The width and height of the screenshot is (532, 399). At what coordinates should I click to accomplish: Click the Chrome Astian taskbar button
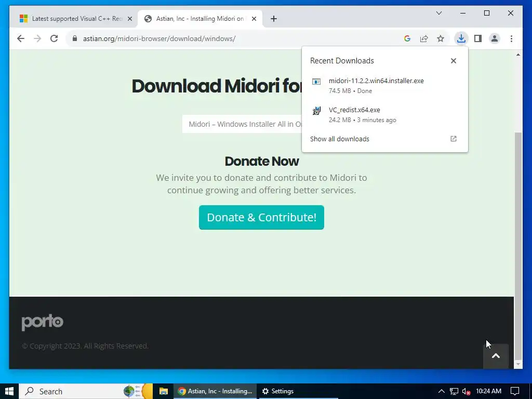215,391
